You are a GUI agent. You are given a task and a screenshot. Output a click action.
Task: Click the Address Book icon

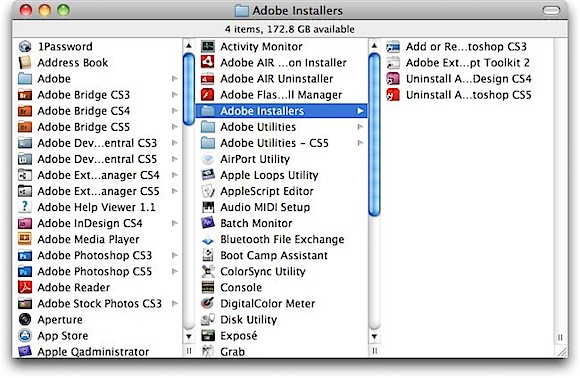coord(25,63)
